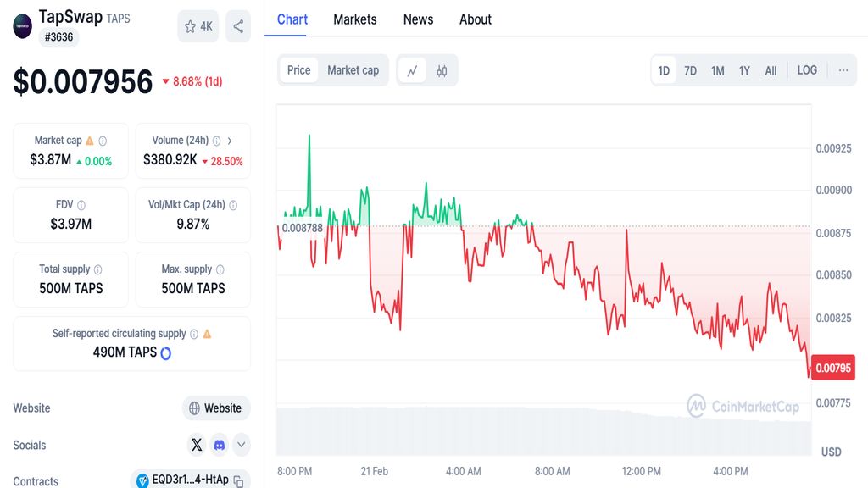Select the Price chart toggle
868x488 pixels.
[299, 70]
